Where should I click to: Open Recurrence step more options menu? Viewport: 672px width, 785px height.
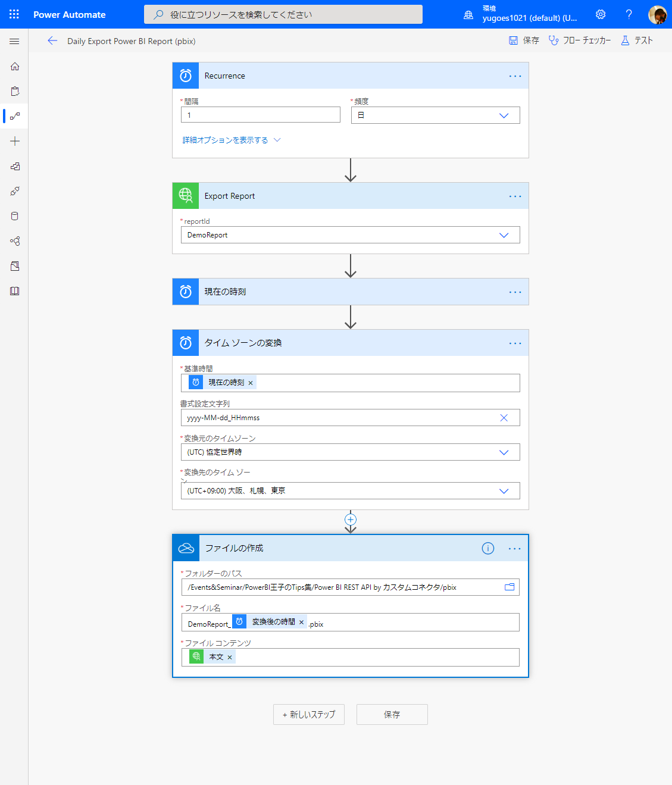pos(515,76)
